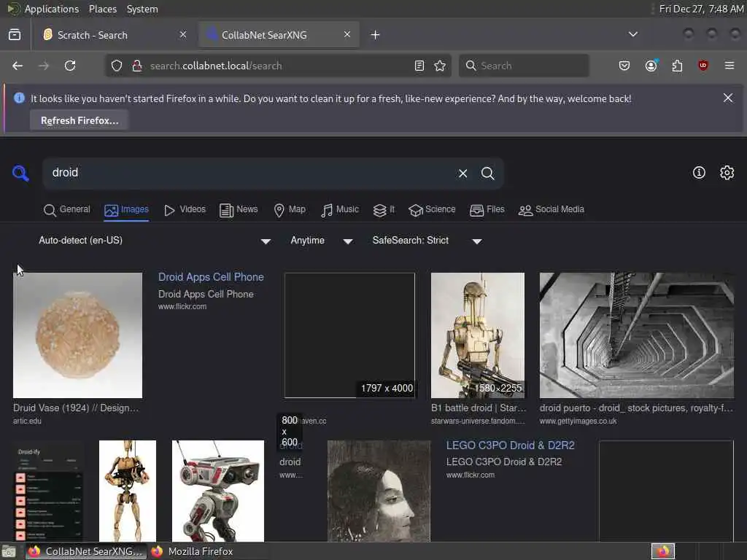Select the Images search category
The width and height of the screenshot is (747, 560).
point(127,209)
